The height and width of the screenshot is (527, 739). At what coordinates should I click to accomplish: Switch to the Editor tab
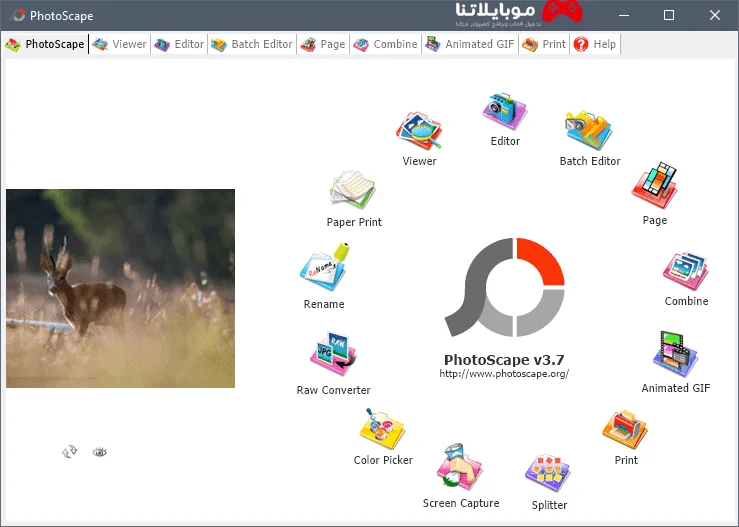[x=179, y=44]
